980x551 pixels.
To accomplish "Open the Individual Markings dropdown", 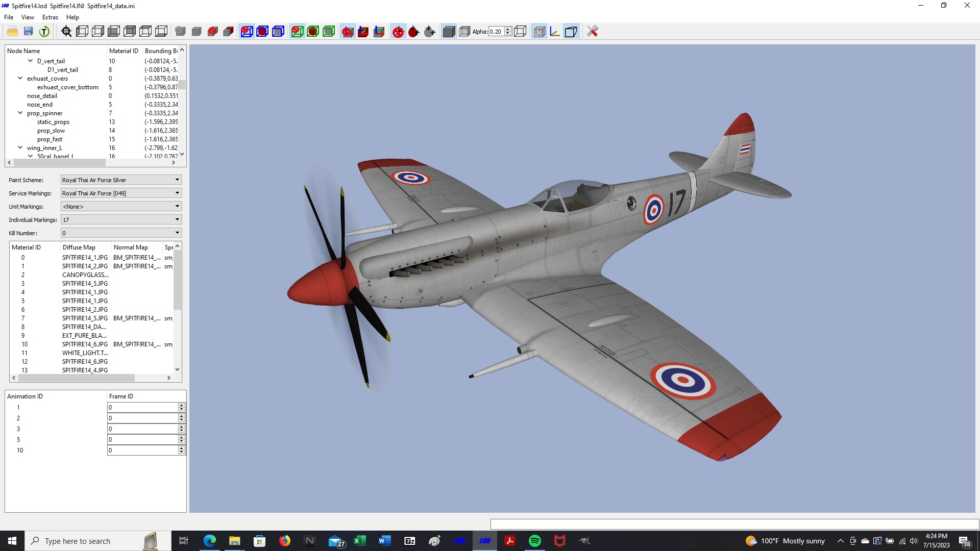I will pyautogui.click(x=121, y=220).
